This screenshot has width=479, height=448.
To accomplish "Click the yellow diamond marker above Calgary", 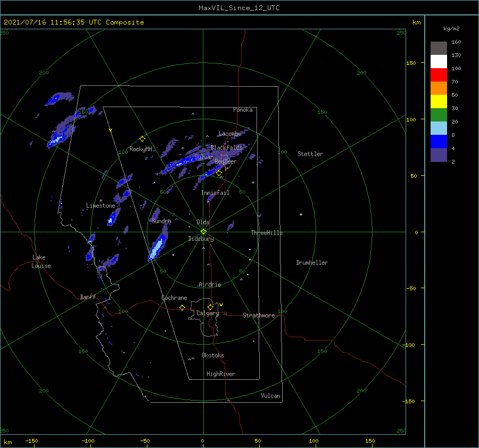I will pos(210,307).
